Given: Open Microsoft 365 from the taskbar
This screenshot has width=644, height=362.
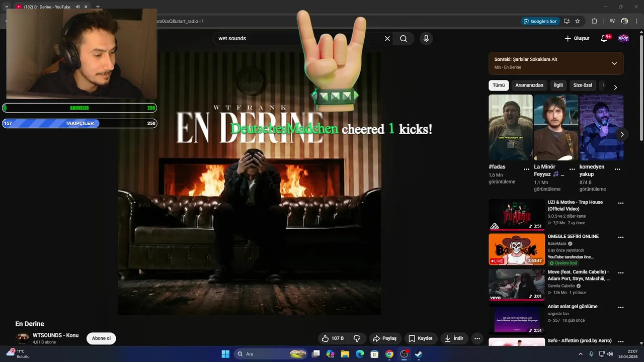Looking at the screenshot, I should [331, 354].
